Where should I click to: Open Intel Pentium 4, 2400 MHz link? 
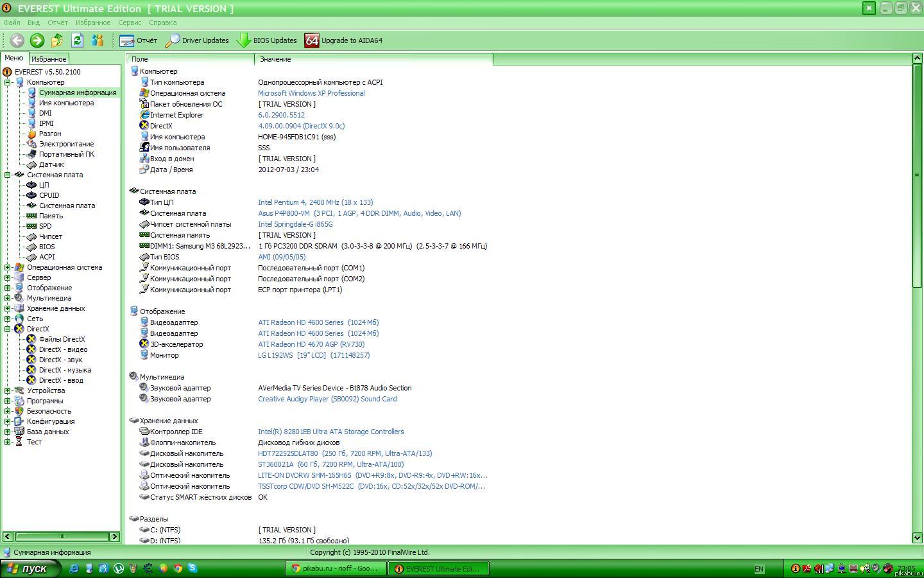[x=315, y=202]
